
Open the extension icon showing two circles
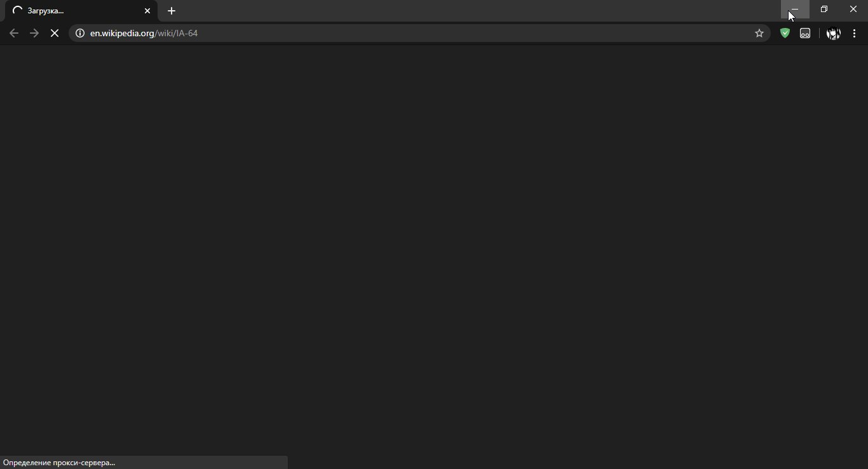coord(805,33)
